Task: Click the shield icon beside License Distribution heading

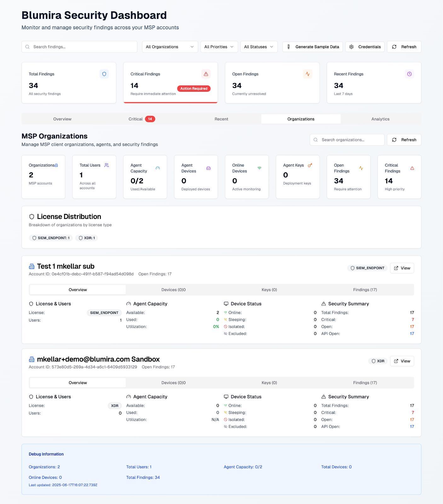Action: coord(32,217)
